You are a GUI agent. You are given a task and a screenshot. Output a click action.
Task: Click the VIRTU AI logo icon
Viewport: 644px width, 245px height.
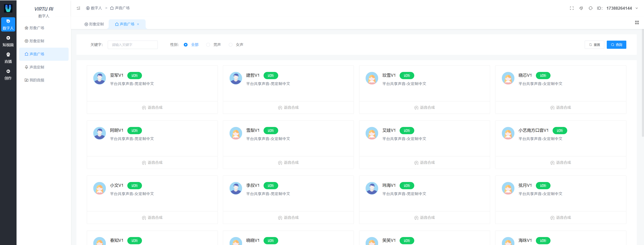pyautogui.click(x=8, y=8)
